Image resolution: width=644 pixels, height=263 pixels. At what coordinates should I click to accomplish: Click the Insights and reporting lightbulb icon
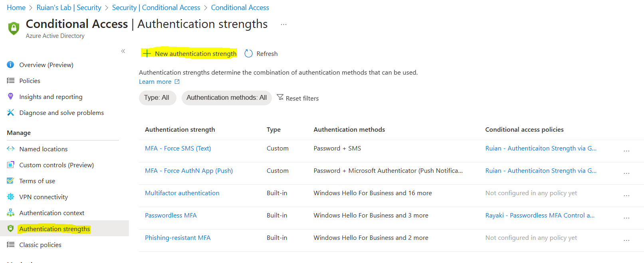coord(10,97)
